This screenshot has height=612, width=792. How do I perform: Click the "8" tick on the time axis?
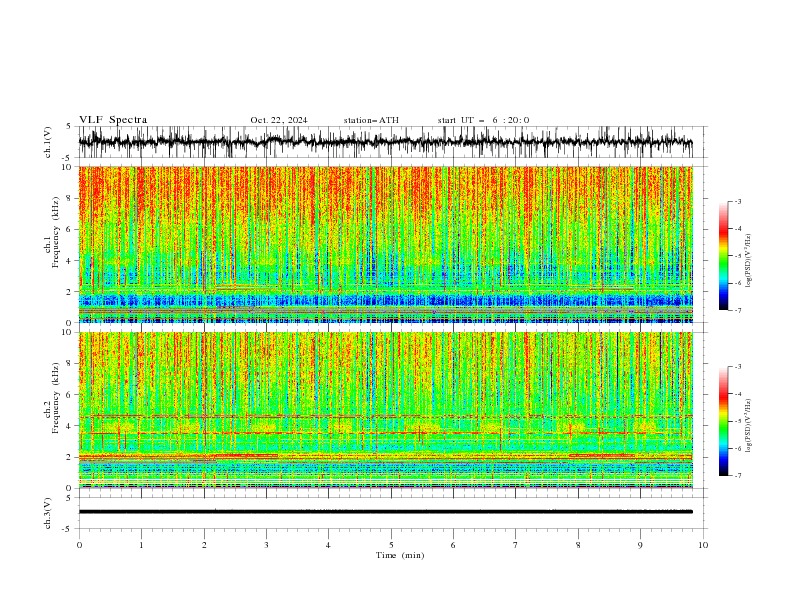[578, 545]
